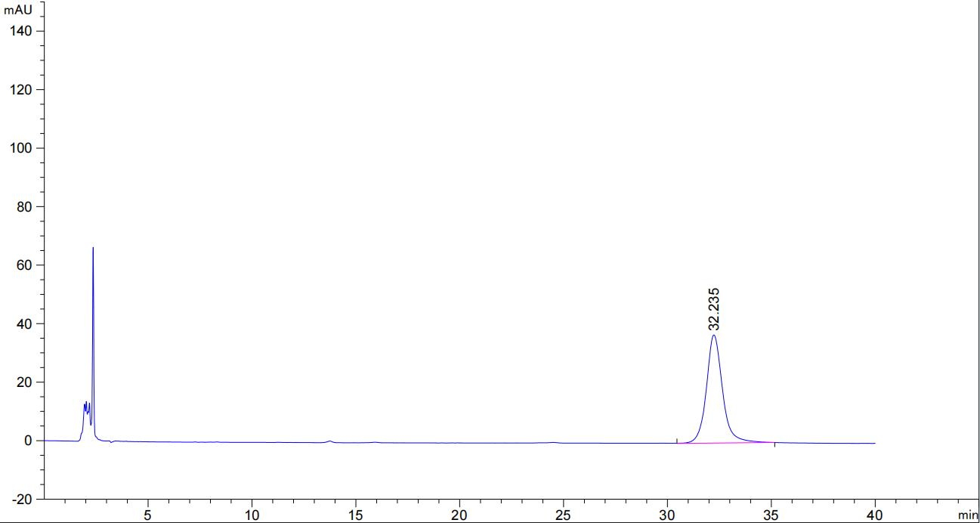Click the min x-axis unit label
The height and width of the screenshot is (523, 980).
(968, 515)
